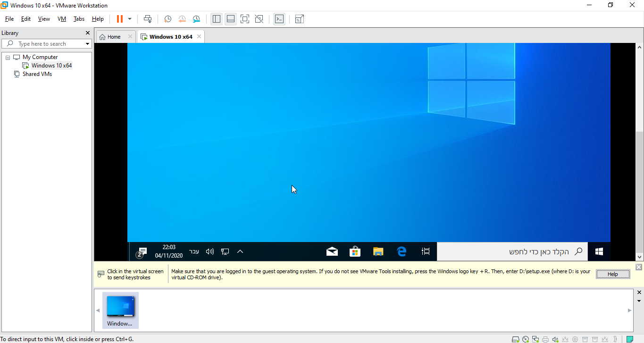The image size is (644, 343).
Task: Click the Help button in the info bar
Action: pyautogui.click(x=613, y=274)
